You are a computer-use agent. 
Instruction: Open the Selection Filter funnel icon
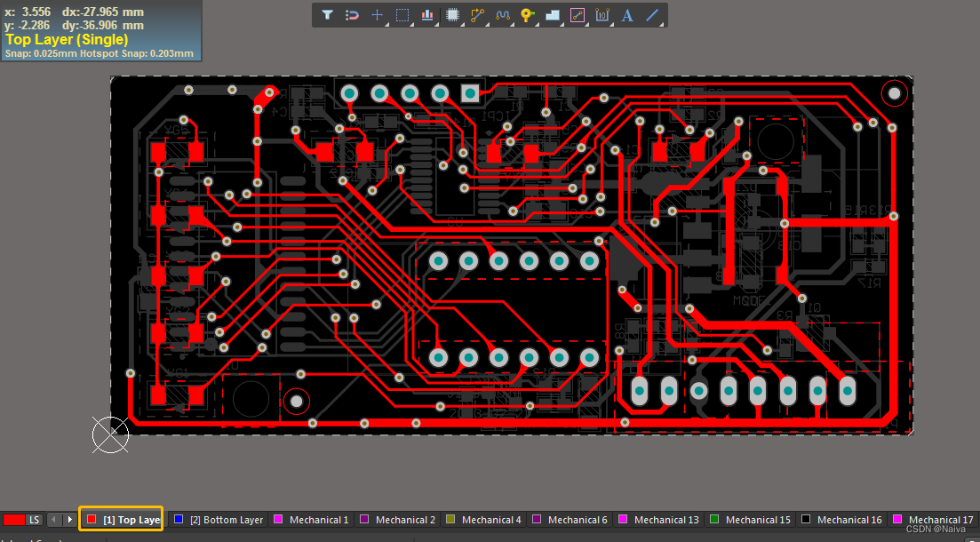point(328,15)
